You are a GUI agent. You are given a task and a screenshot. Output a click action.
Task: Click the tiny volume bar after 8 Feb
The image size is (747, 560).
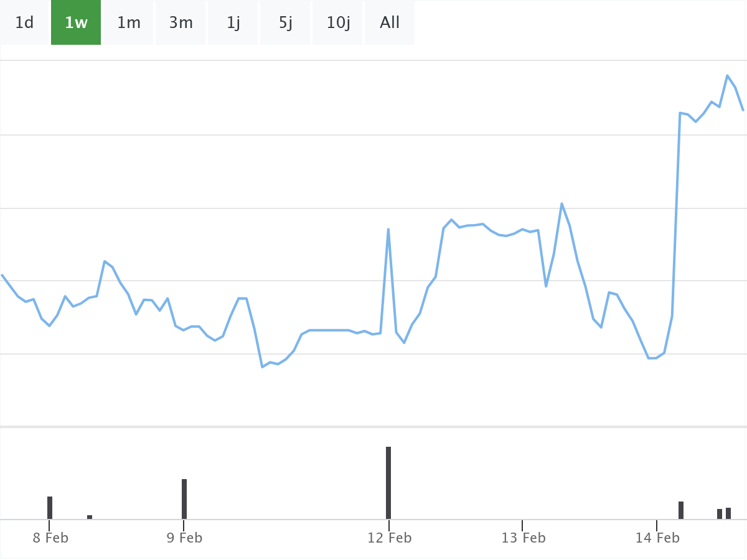[x=90, y=516]
